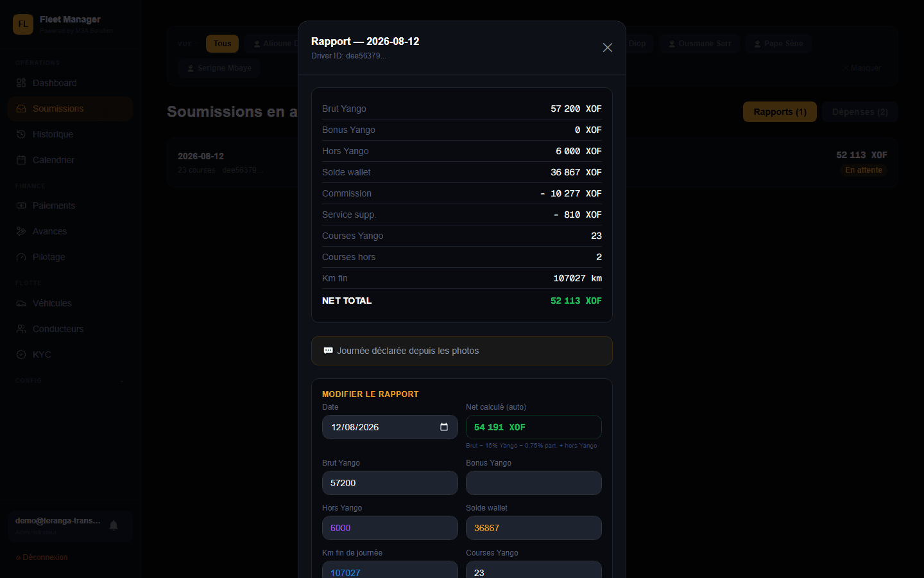The image size is (924, 578).
Task: Log out via Déconnexion link
Action: pos(42,557)
